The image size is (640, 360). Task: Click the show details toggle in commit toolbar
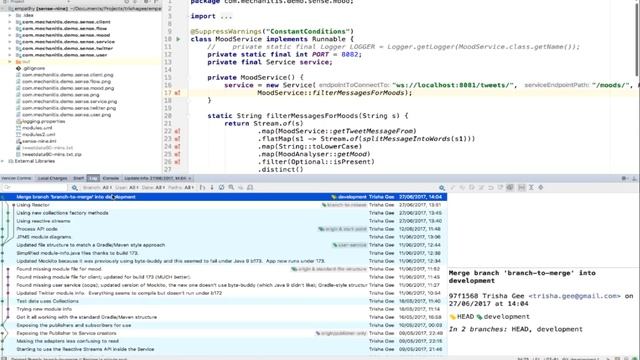pos(510,187)
